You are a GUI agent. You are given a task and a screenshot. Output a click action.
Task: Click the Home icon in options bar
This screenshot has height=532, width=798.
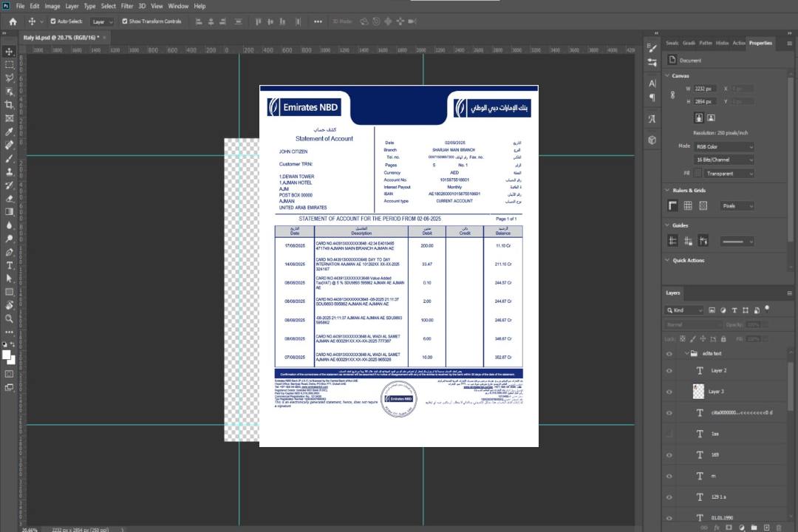(13, 21)
